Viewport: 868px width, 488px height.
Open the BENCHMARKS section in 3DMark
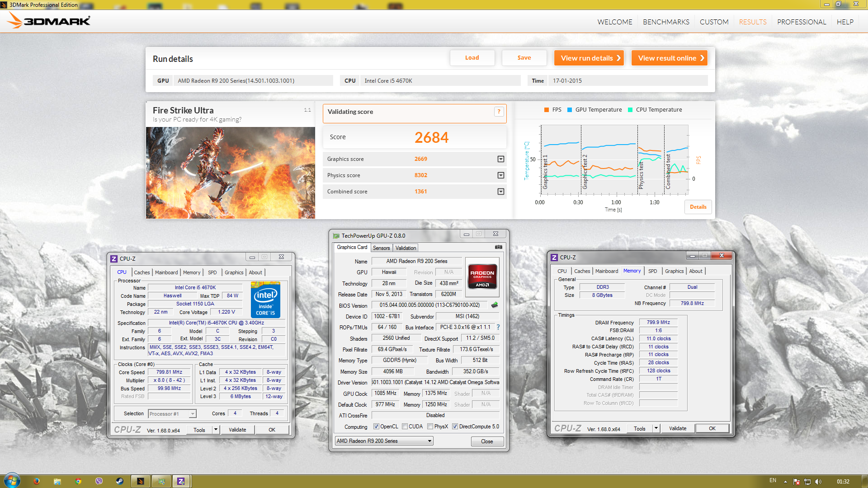tap(666, 22)
